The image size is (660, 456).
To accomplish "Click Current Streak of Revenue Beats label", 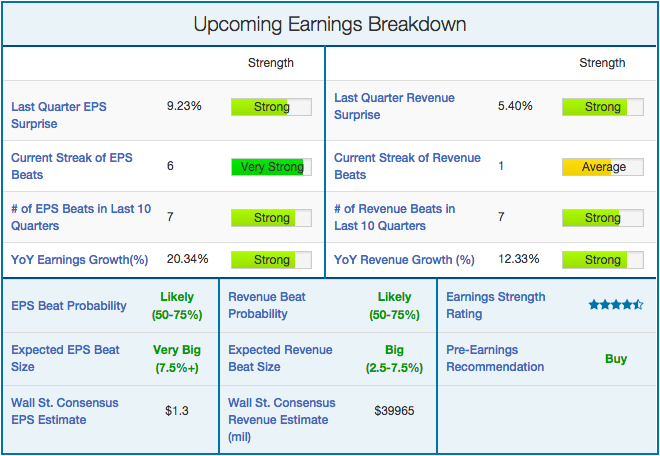I will 407,166.
